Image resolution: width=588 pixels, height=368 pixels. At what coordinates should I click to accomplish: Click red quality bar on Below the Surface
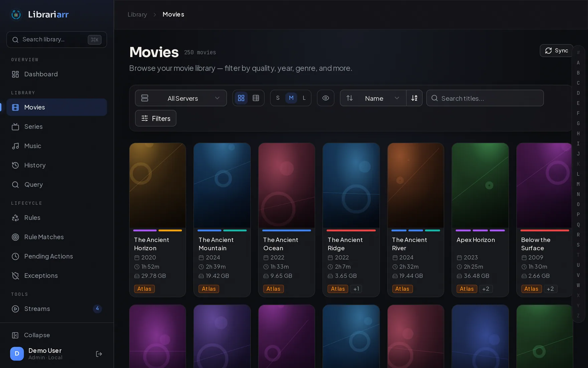pyautogui.click(x=545, y=231)
